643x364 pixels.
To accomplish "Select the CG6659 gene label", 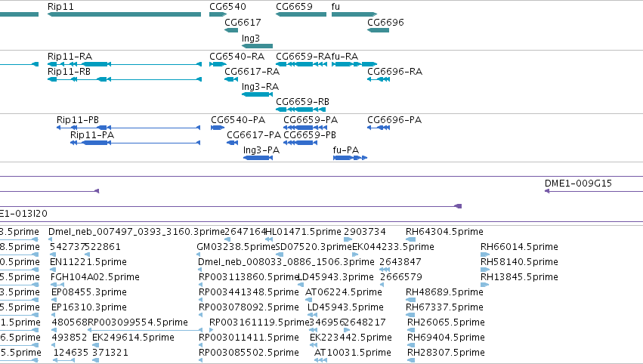I will (x=294, y=7).
